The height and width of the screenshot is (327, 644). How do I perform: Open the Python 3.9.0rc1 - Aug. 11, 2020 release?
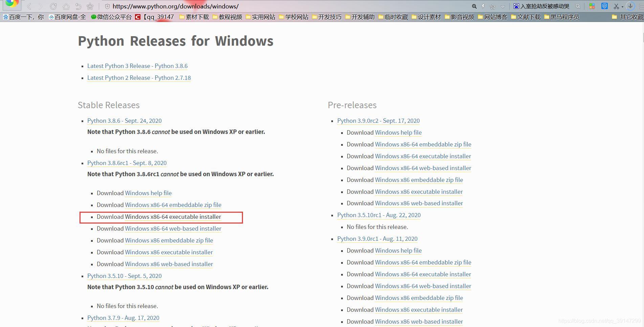click(x=377, y=239)
